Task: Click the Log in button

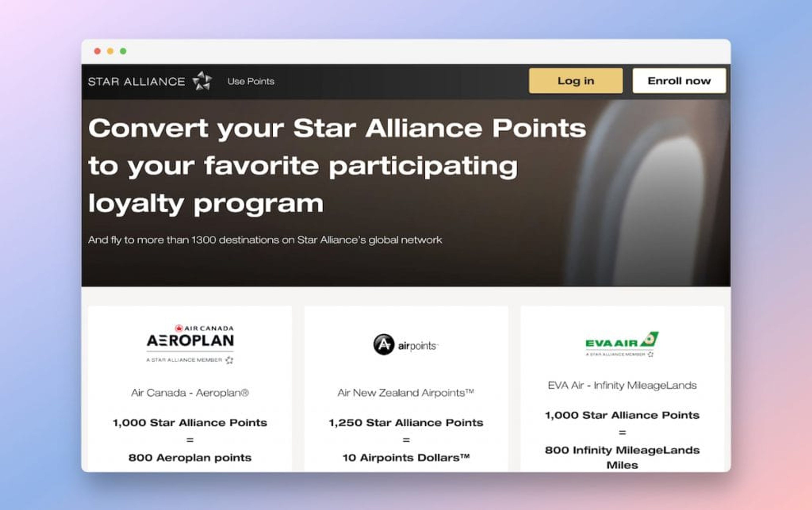Action: pyautogui.click(x=576, y=81)
